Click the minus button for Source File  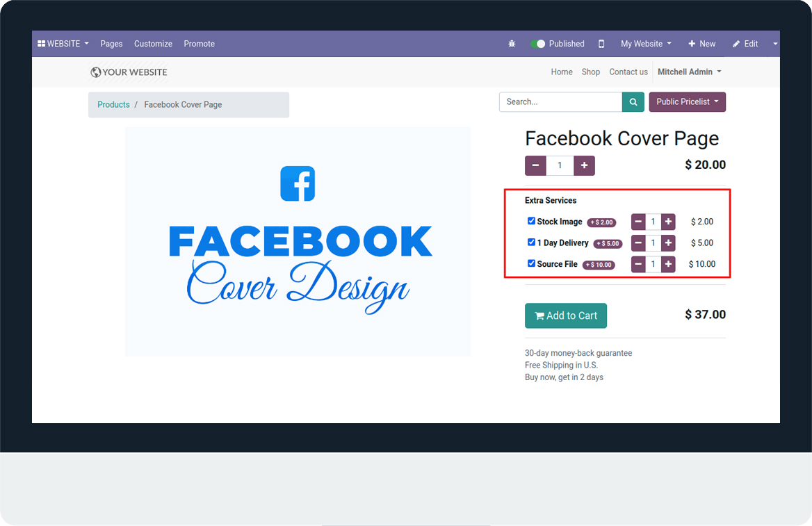click(x=638, y=264)
